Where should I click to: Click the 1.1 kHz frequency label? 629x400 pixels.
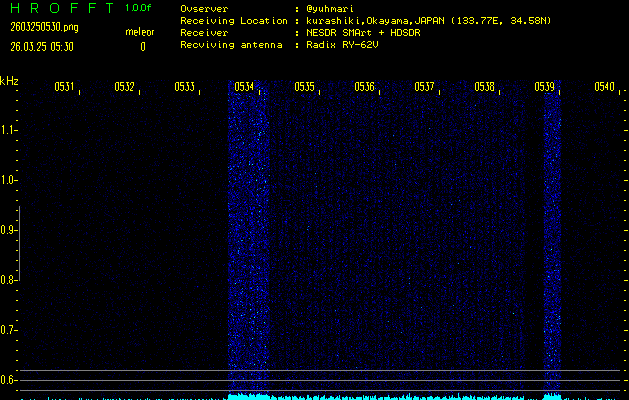pos(9,130)
